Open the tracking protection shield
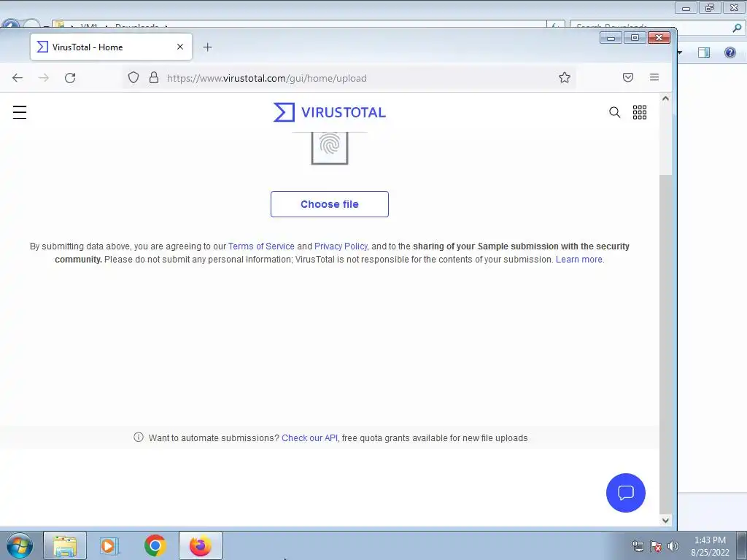The height and width of the screenshot is (560, 747). coord(133,77)
